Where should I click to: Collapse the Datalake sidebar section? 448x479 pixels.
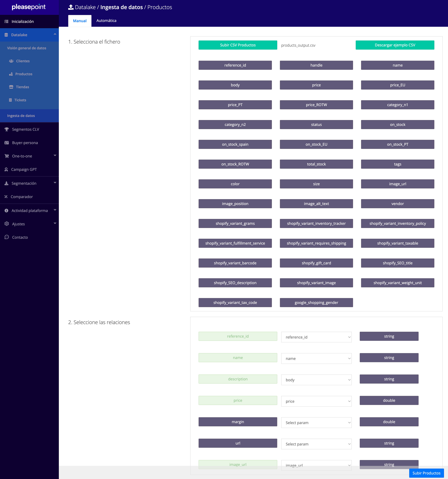55,34
